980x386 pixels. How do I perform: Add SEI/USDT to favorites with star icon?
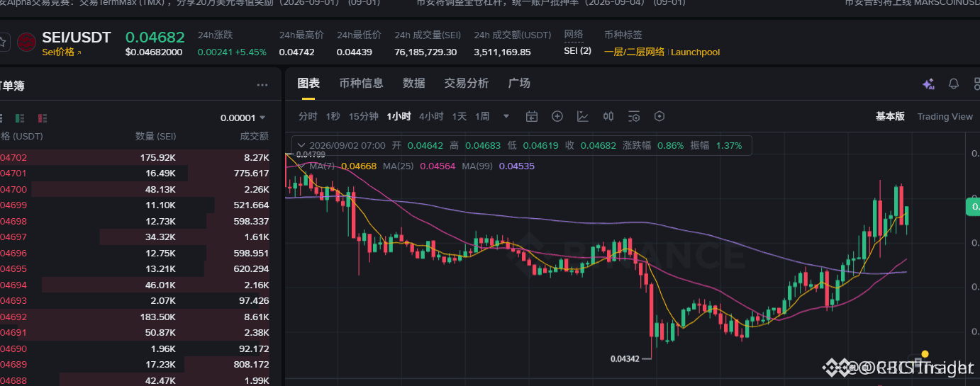(3, 42)
